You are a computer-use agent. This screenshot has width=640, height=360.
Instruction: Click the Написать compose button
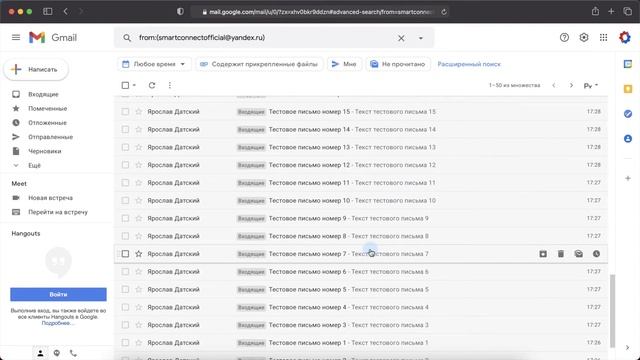36,69
